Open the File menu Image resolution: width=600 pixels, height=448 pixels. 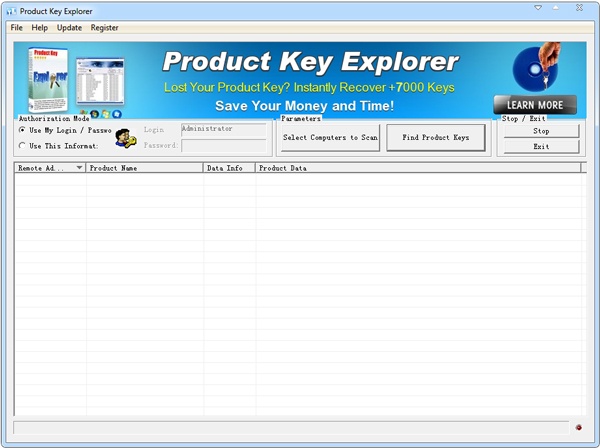16,28
